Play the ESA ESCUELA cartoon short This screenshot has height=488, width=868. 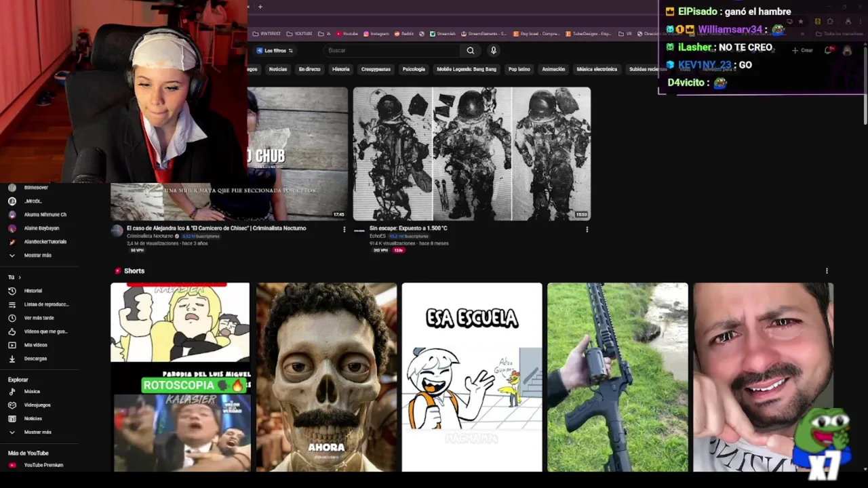[x=472, y=377]
